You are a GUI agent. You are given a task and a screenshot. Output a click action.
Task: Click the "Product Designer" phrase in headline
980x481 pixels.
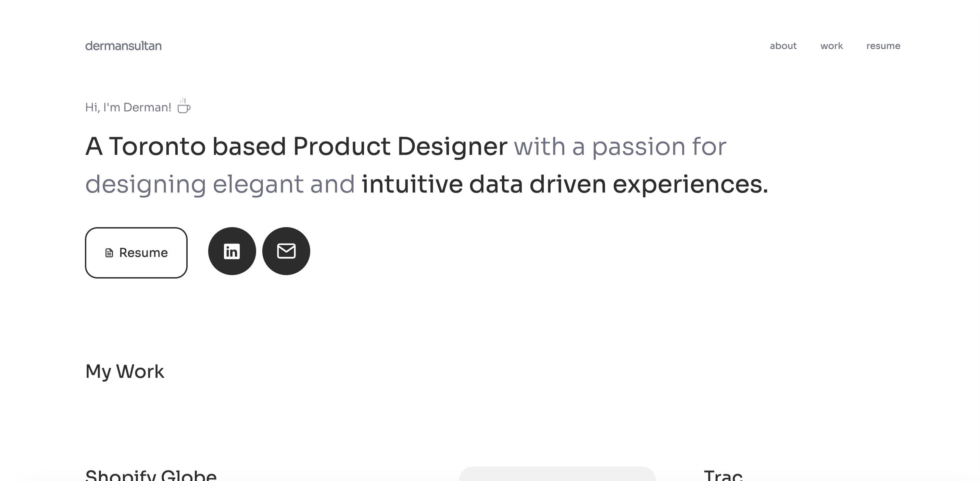click(400, 147)
